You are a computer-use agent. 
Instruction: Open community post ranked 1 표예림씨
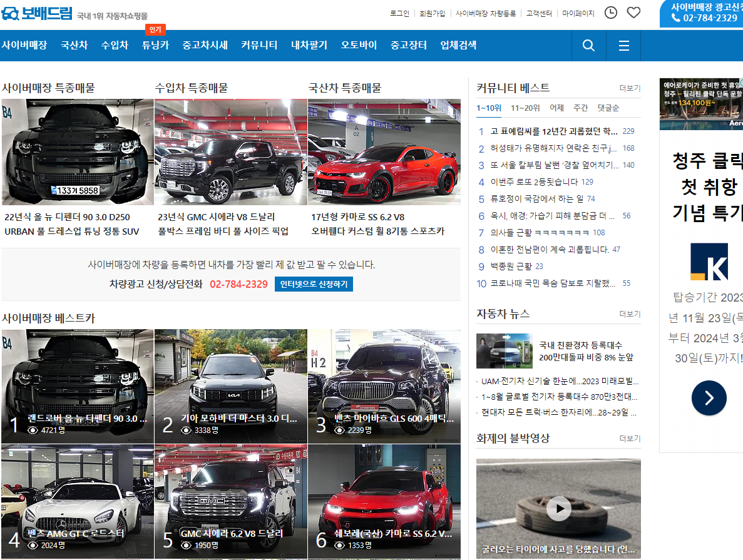(553, 131)
